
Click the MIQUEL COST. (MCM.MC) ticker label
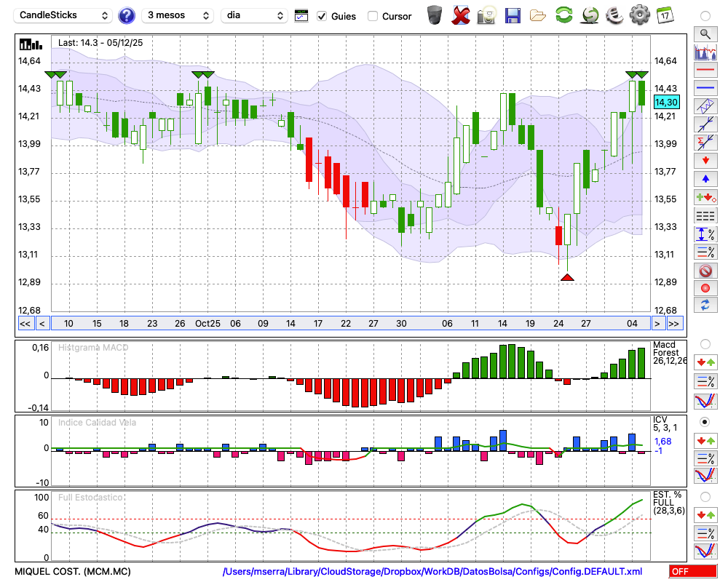(x=73, y=571)
